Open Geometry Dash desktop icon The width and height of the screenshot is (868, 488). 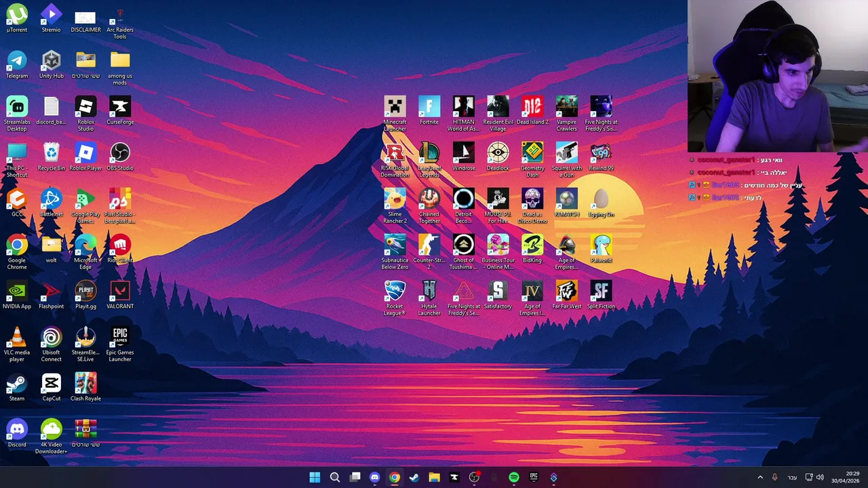coord(532,160)
